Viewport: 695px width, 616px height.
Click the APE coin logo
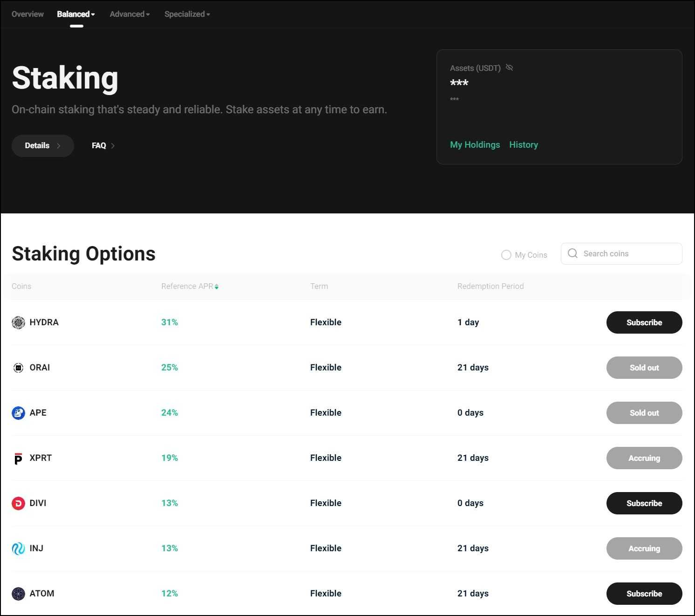pos(18,413)
